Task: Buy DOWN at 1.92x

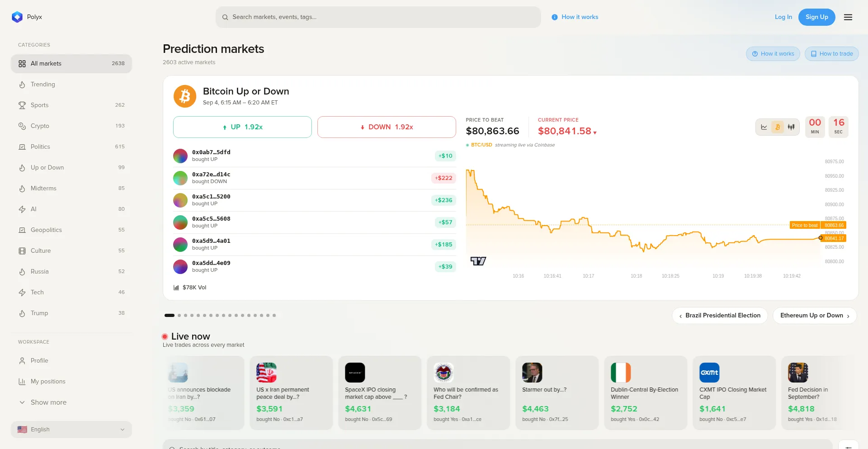Action: pos(387,127)
